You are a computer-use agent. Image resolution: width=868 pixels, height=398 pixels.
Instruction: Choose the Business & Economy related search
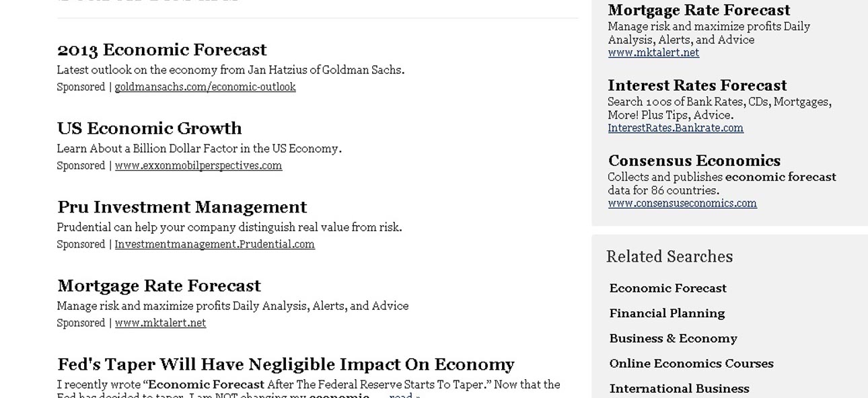673,338
